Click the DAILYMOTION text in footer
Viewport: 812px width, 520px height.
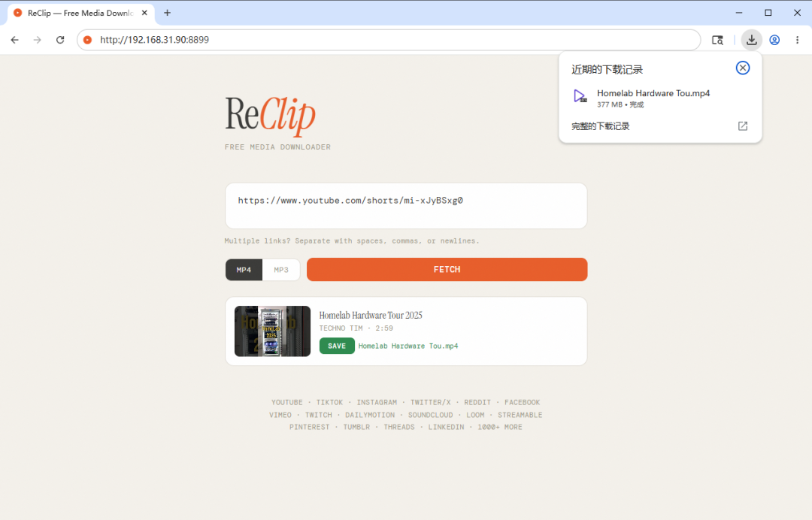click(370, 415)
